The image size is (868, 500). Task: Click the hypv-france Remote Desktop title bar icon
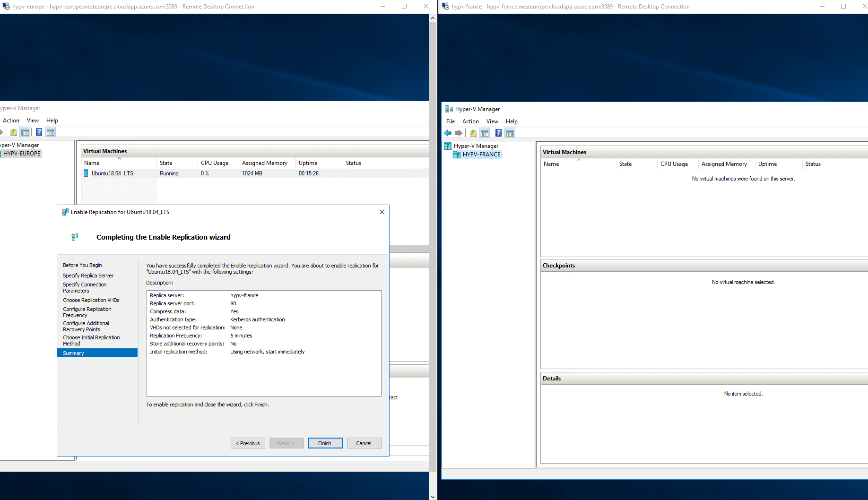[445, 7]
